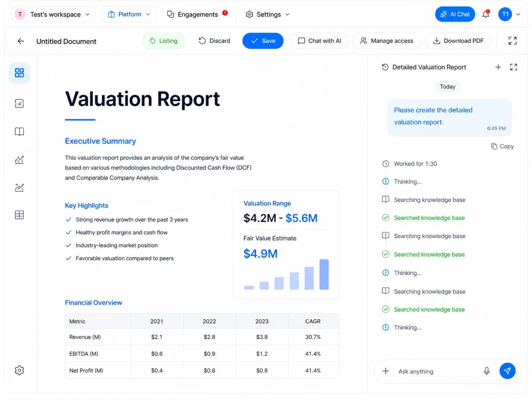The image size is (532, 400).
Task: Open the Settings dropdown menu
Action: [268, 14]
